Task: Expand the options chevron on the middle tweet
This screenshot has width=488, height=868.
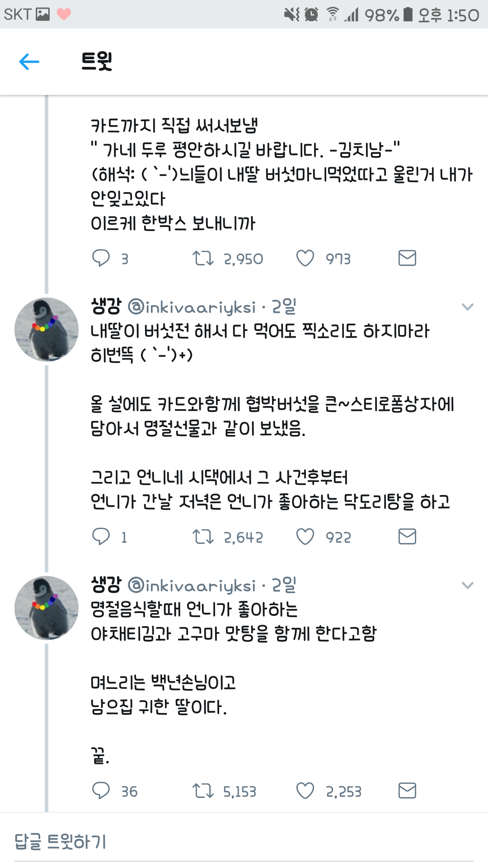Action: (x=467, y=307)
